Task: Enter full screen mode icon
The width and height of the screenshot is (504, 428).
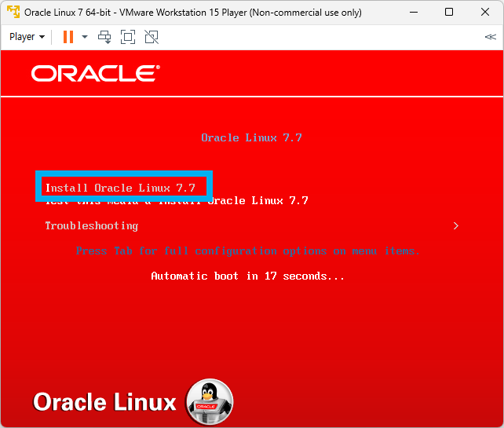Action: [128, 37]
